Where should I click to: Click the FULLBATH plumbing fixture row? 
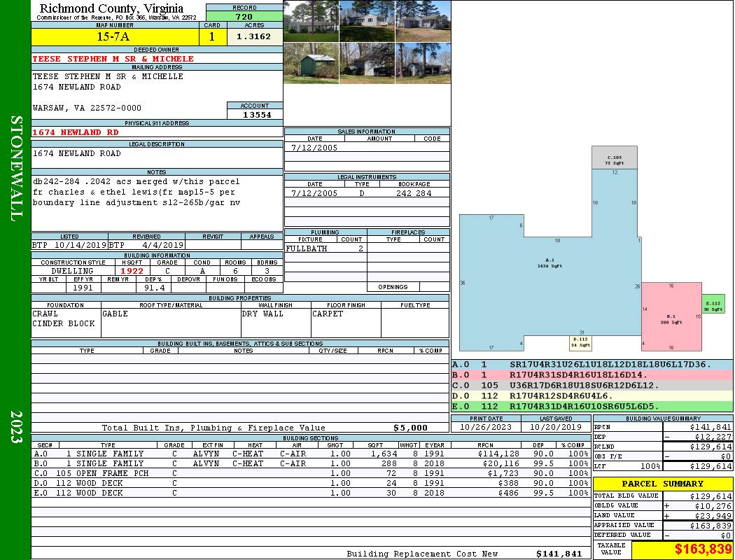tap(325, 248)
